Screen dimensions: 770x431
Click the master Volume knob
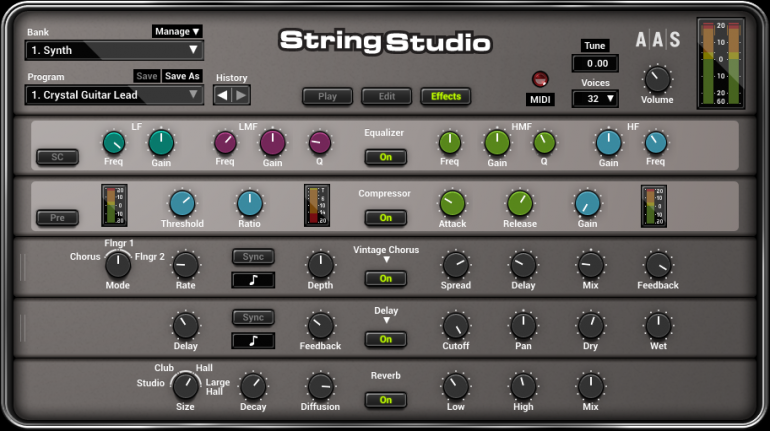click(x=657, y=80)
